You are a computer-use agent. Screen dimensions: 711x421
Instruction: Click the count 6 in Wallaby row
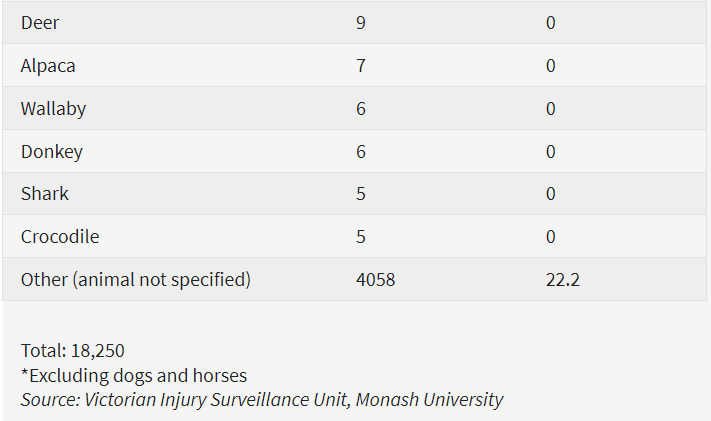coord(361,109)
